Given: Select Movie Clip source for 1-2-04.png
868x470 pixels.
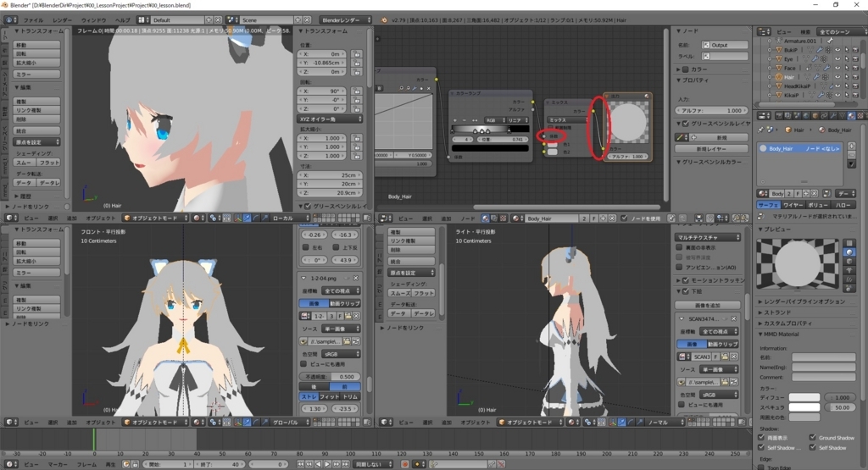Looking at the screenshot, I should pos(345,303).
